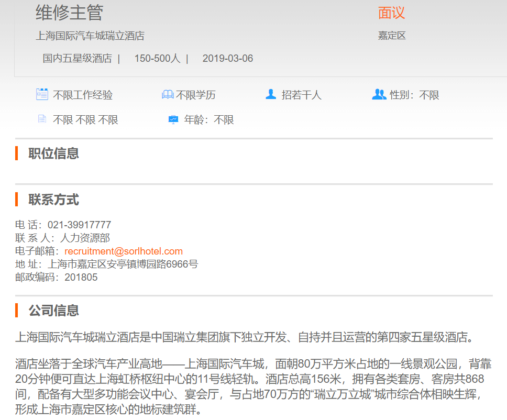Click the icon beside 年龄：不限
Screen dimensions: 507x420
[x=173, y=119]
